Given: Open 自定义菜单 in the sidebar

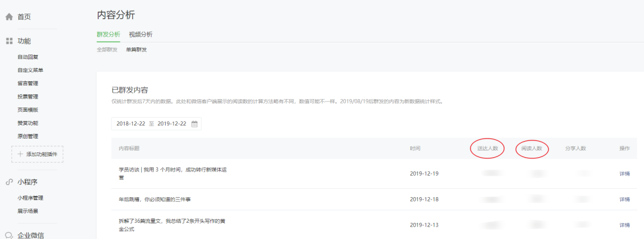Looking at the screenshot, I should pyautogui.click(x=30, y=70).
